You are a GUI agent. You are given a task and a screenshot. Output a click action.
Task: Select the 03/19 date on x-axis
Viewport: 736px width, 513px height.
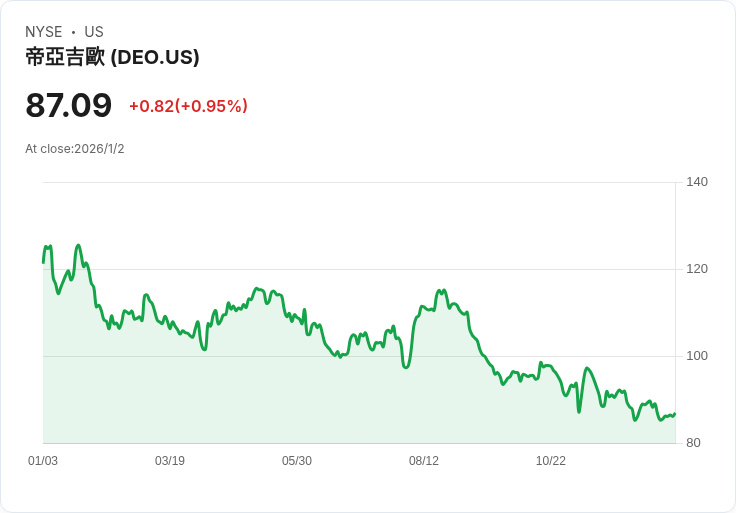170,461
